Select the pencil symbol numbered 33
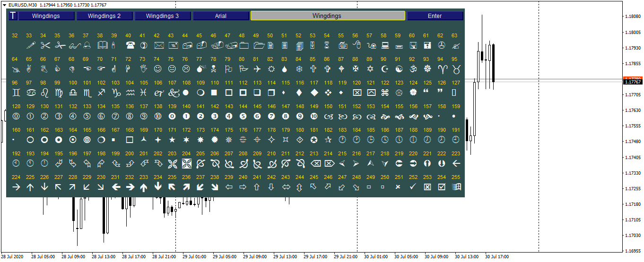Image resolution: width=644 pixels, height=262 pixels. click(31, 45)
